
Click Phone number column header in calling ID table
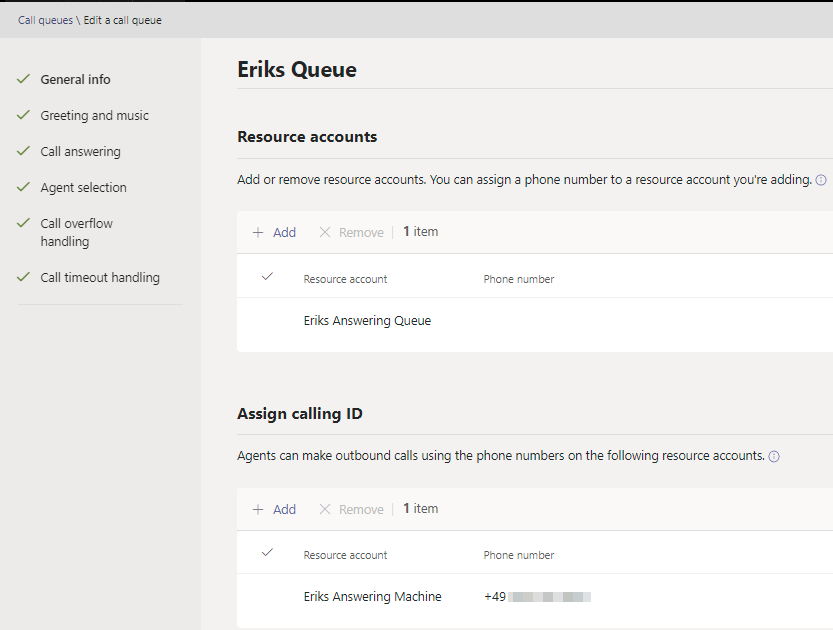pyautogui.click(x=518, y=555)
